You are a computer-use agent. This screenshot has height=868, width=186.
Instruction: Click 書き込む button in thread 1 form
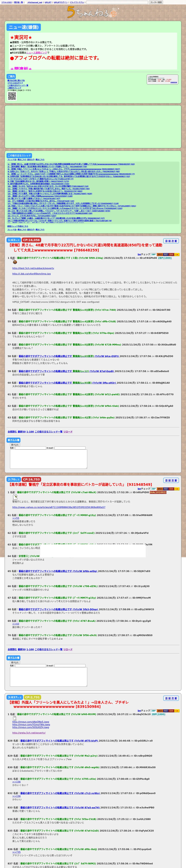tap(15, 445)
